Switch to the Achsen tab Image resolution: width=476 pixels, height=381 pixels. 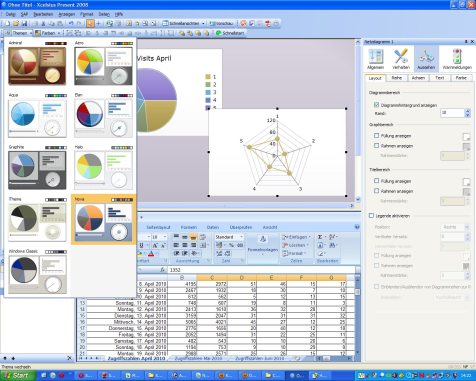[x=418, y=78]
